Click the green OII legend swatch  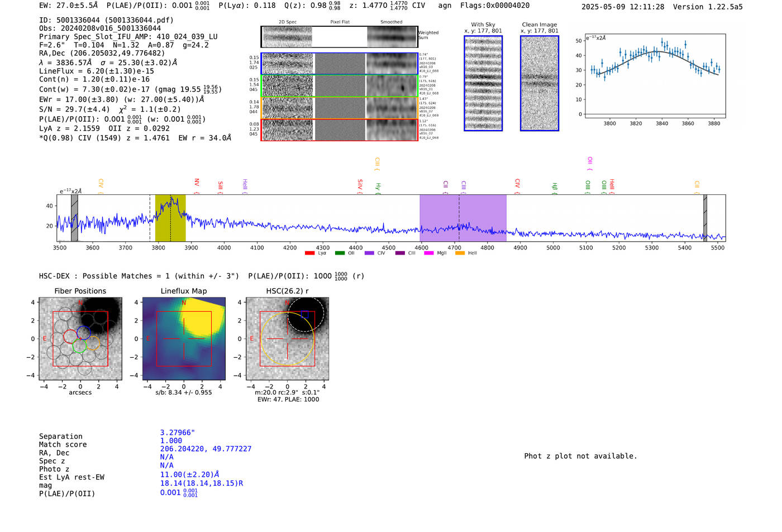click(x=340, y=253)
